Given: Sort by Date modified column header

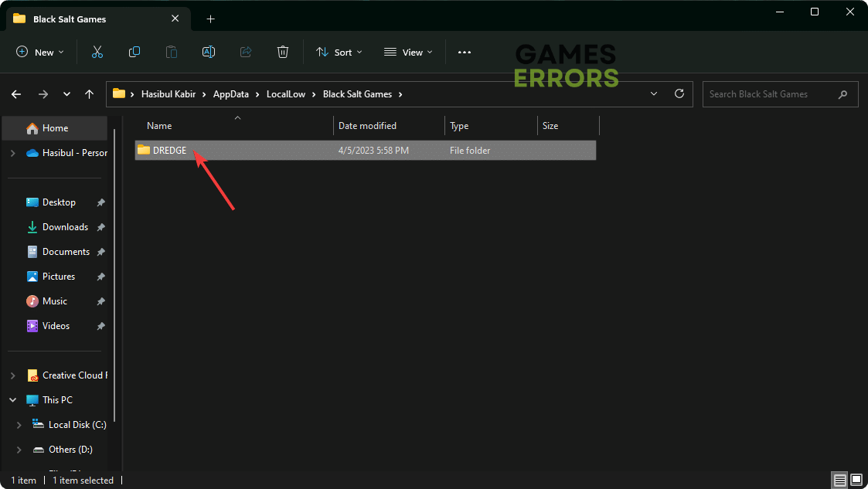Looking at the screenshot, I should pyautogui.click(x=367, y=125).
